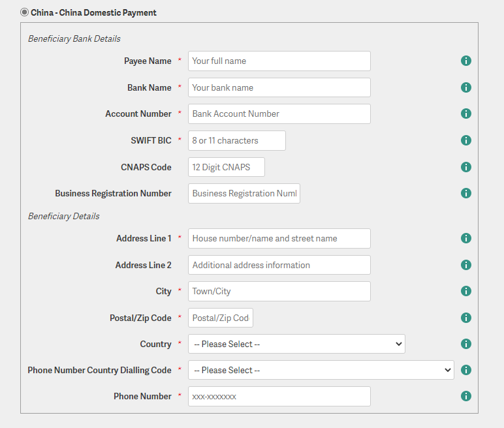
Task: Focus the Address Line 2 field
Action: pyautogui.click(x=279, y=265)
